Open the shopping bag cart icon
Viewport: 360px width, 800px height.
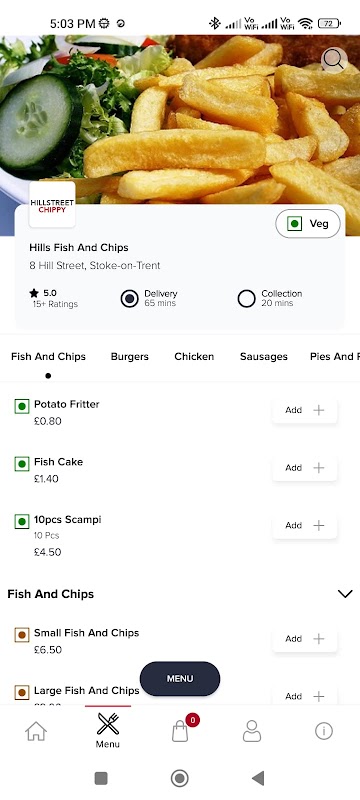[x=180, y=732]
